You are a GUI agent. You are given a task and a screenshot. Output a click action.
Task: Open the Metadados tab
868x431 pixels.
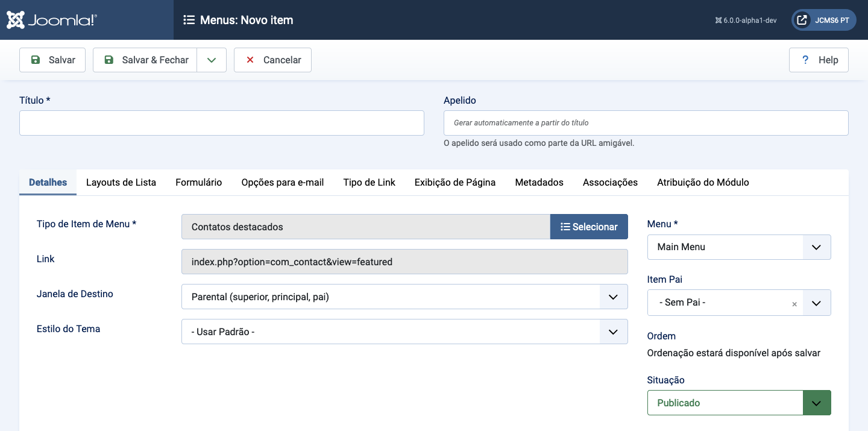(539, 182)
